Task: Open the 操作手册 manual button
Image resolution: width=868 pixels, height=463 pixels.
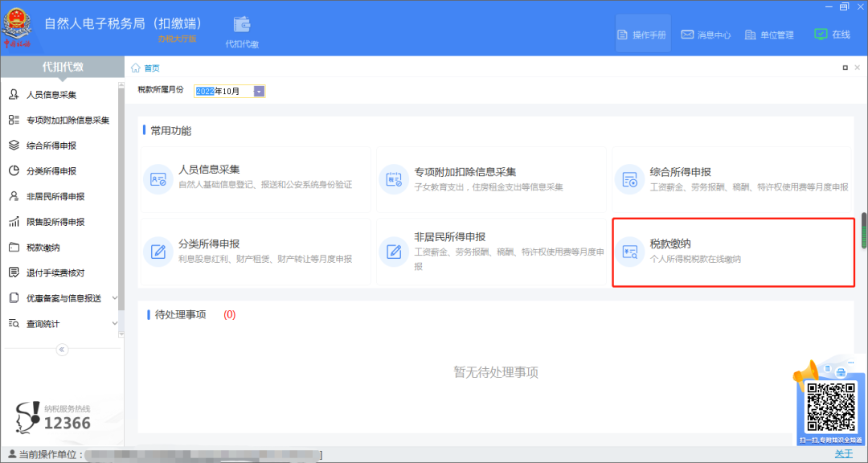Action: (x=643, y=35)
